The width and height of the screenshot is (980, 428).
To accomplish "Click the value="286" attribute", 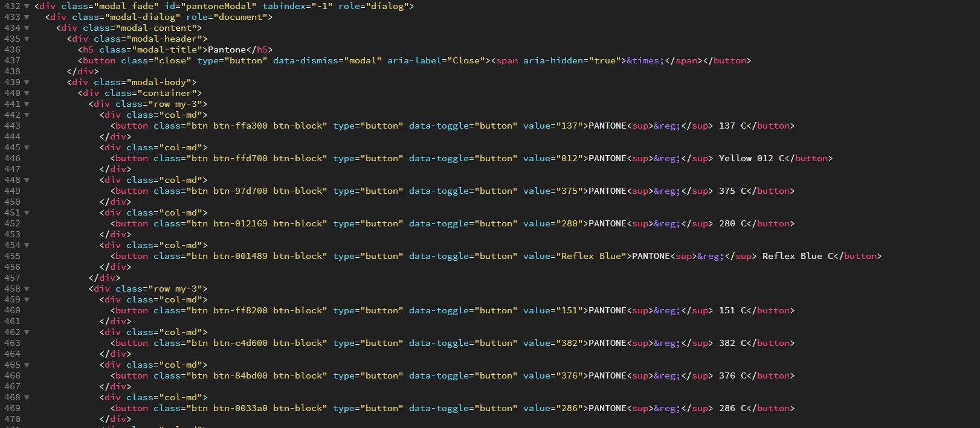I will (x=553, y=408).
